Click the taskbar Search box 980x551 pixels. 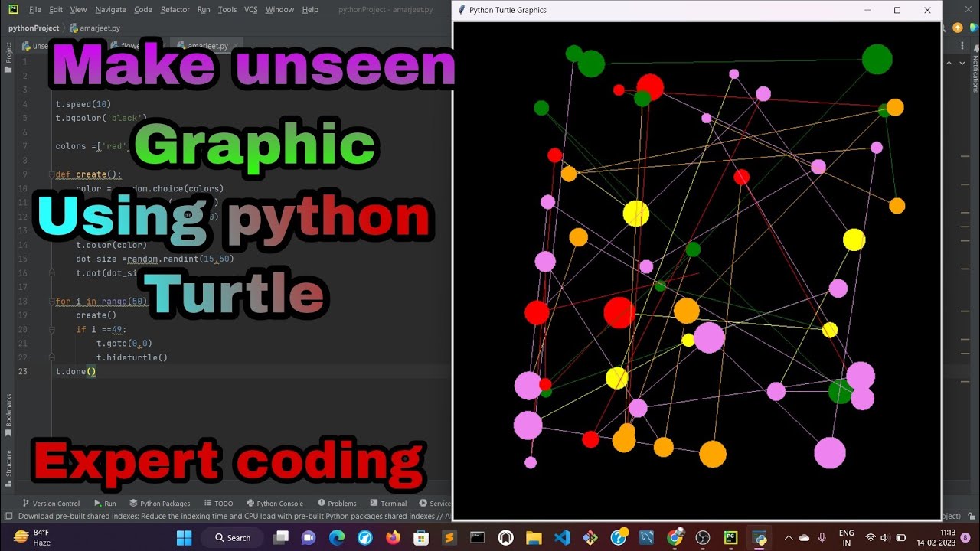pos(232,537)
